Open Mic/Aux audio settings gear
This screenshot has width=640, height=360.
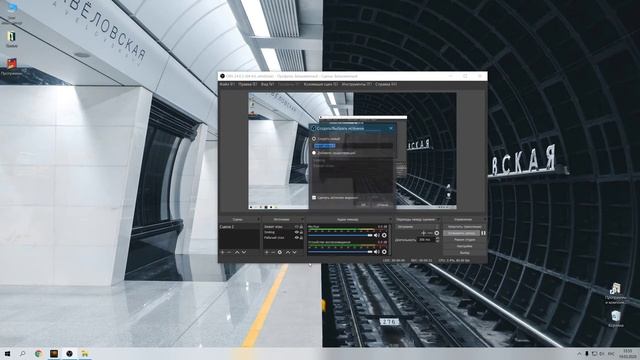point(384,235)
